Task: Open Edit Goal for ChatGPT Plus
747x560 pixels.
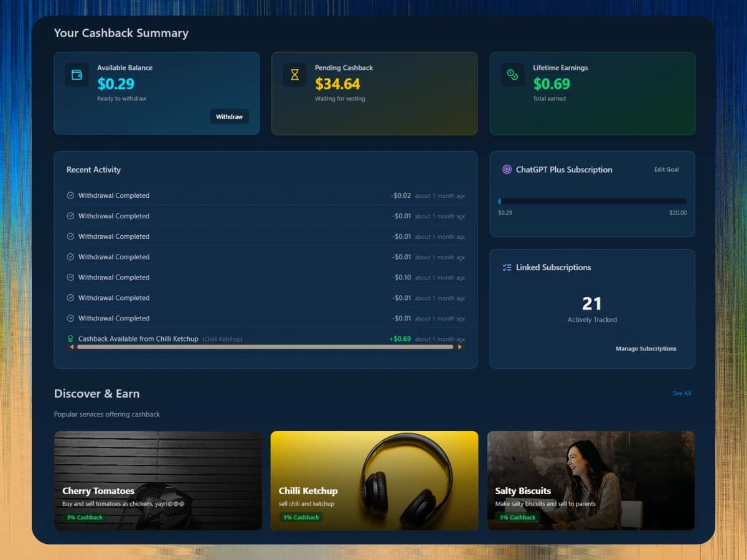Action: click(666, 169)
